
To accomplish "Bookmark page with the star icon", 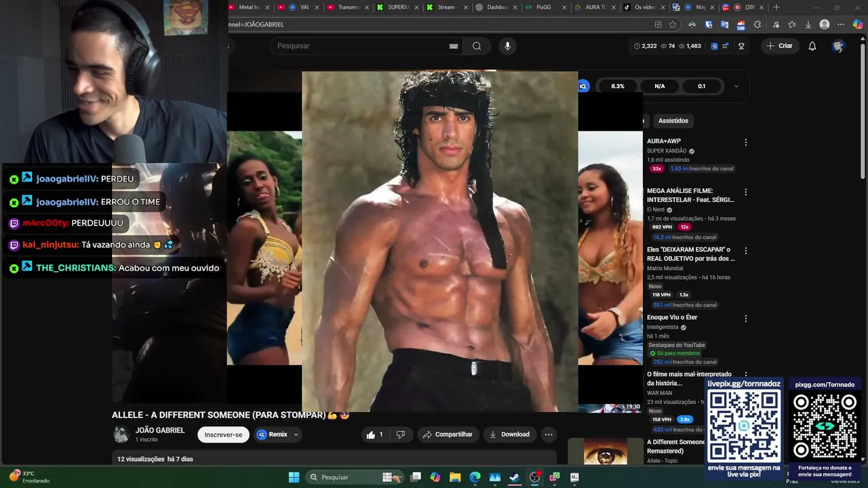I will 673,24.
